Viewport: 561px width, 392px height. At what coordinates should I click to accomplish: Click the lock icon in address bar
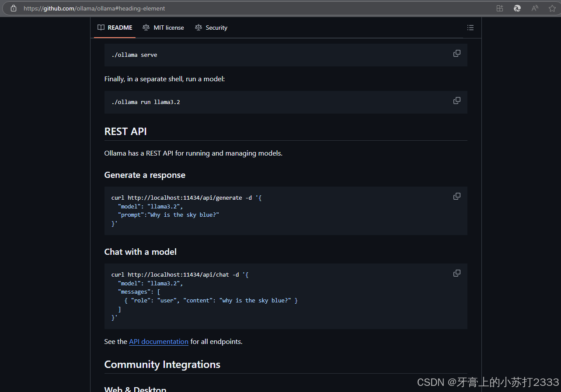(14, 8)
